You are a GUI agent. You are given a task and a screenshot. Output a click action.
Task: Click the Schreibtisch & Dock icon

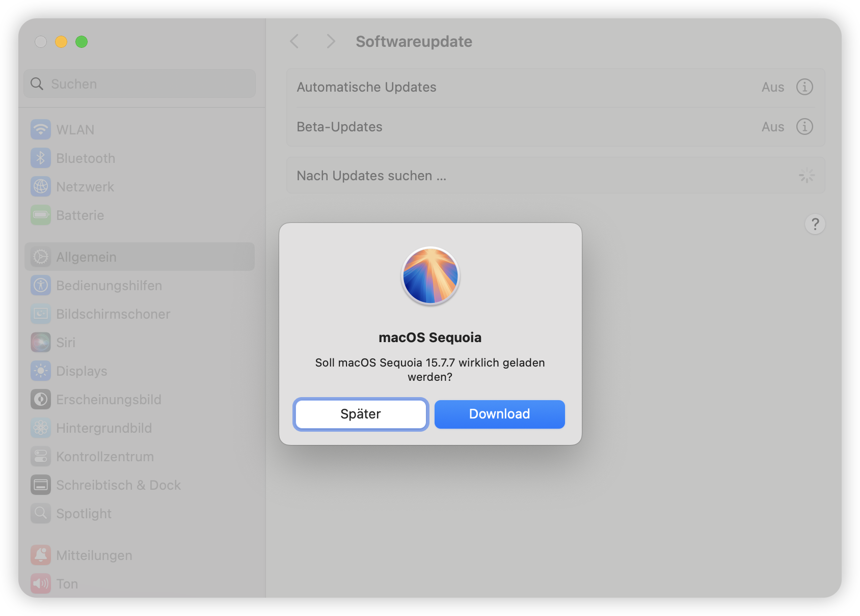[x=41, y=485]
